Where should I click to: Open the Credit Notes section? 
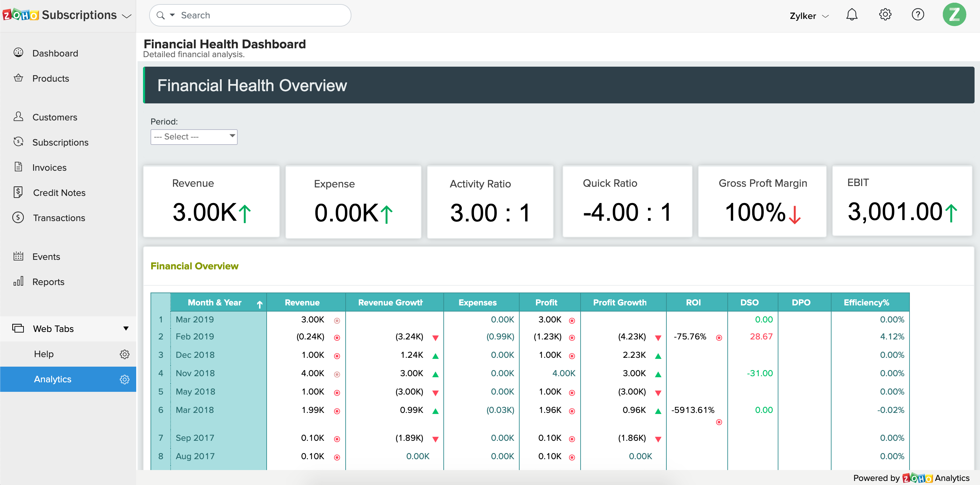coord(59,193)
